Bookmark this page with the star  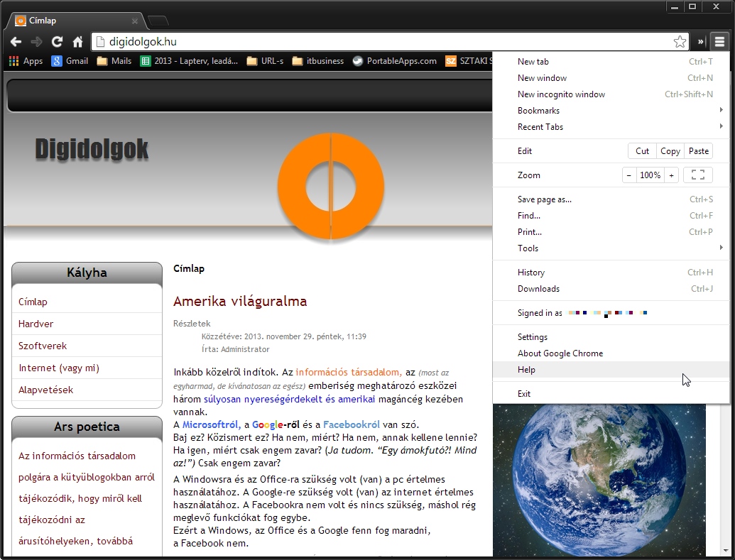(680, 42)
